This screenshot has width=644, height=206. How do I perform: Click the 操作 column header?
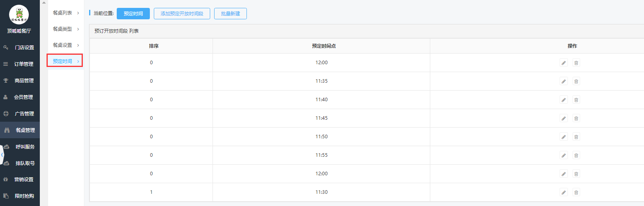pyautogui.click(x=572, y=46)
